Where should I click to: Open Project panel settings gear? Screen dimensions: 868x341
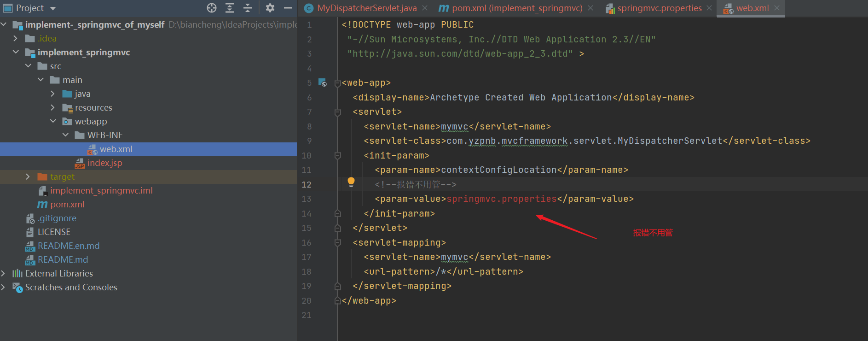(270, 8)
